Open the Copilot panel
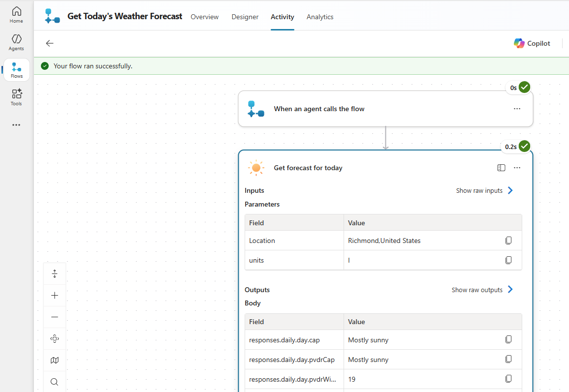569x392 pixels. (x=532, y=43)
